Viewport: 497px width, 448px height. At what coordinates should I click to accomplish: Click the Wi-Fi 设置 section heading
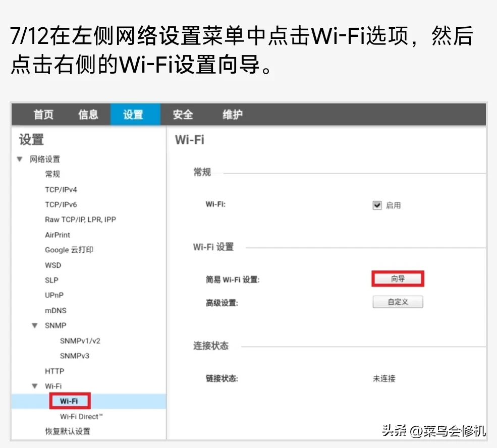click(x=213, y=247)
